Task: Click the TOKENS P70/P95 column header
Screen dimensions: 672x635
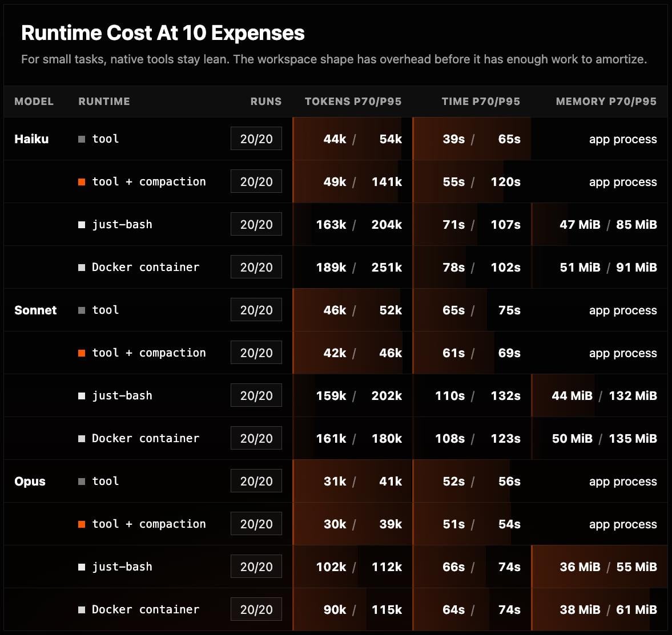Action: 353,102
